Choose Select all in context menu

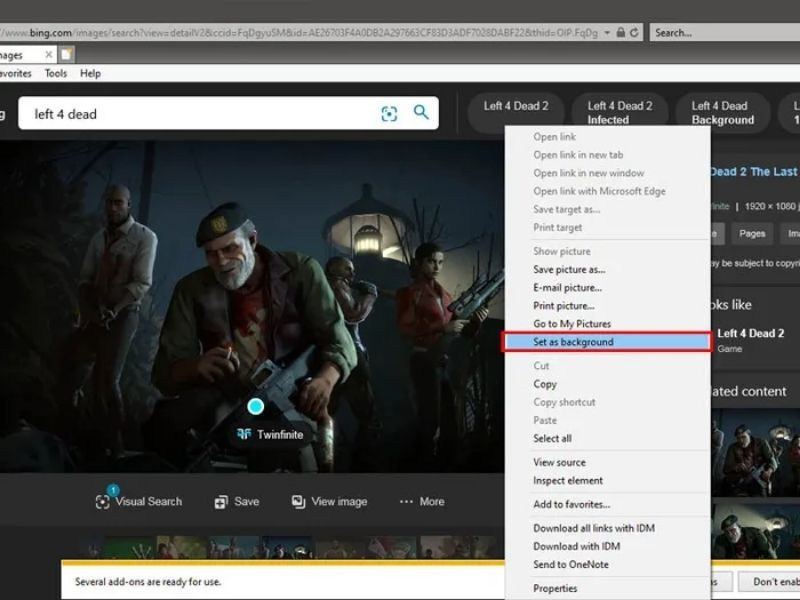coord(607,438)
